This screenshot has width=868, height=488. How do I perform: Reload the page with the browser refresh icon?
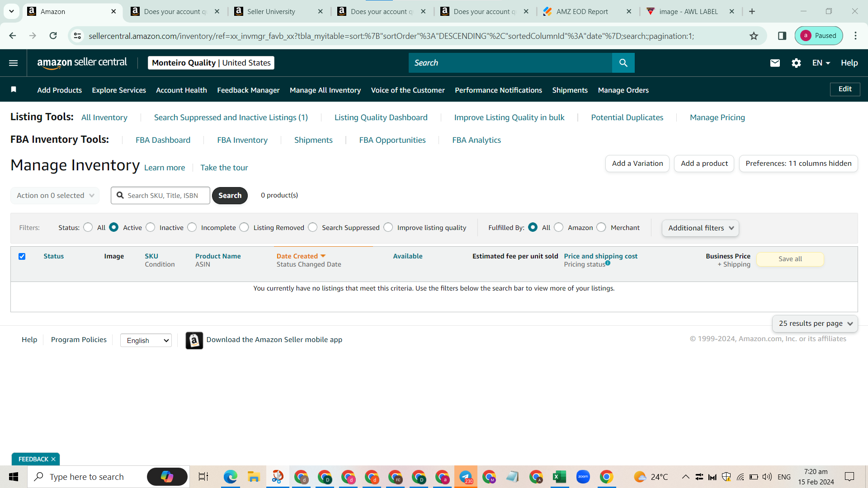53,36
